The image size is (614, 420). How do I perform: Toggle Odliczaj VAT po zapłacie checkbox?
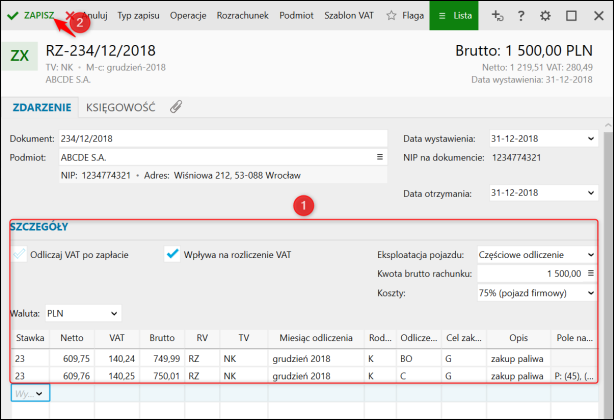pos(19,254)
